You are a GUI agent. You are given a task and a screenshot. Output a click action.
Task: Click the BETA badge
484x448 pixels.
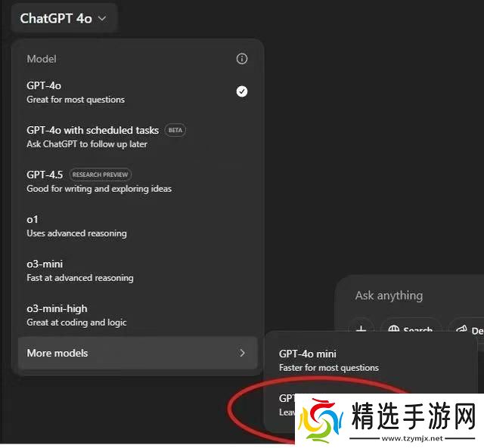click(175, 130)
